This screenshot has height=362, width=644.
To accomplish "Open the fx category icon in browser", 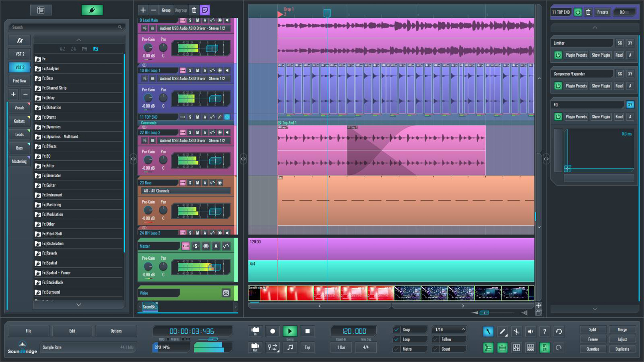I will [x=20, y=41].
